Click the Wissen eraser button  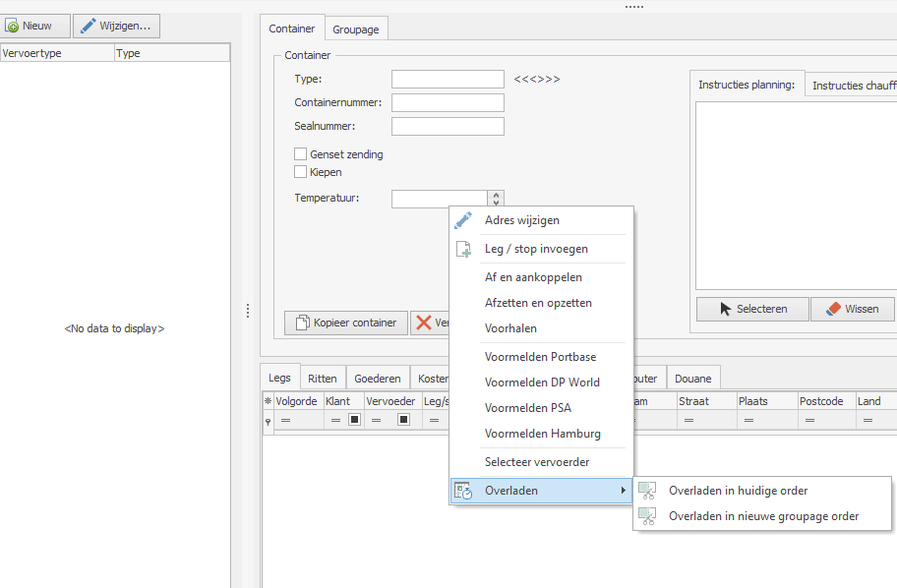pyautogui.click(x=853, y=309)
